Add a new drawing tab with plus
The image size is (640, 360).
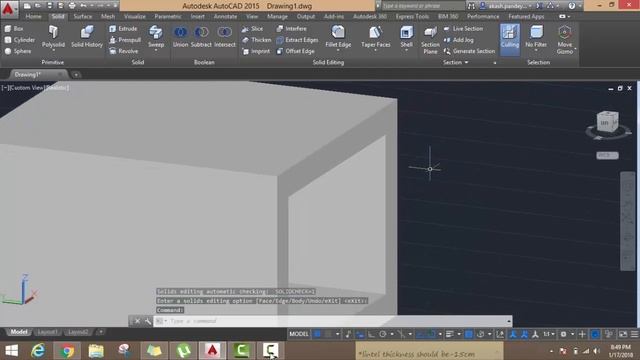[76, 75]
